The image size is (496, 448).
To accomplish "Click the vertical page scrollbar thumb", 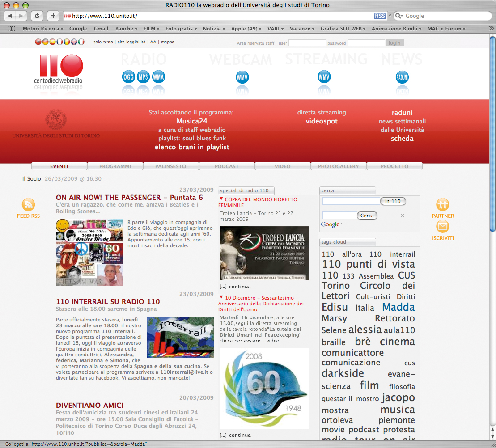I will coord(492,135).
